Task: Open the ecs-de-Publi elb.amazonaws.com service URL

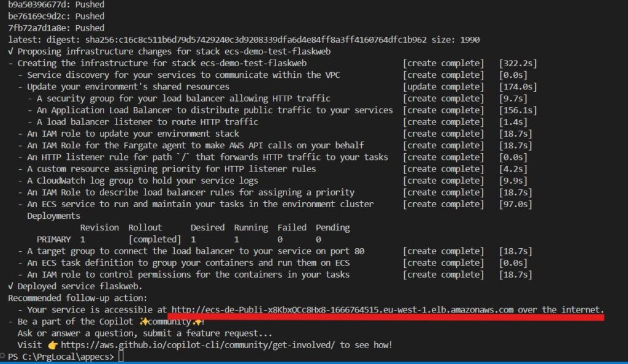Action: pyautogui.click(x=342, y=309)
